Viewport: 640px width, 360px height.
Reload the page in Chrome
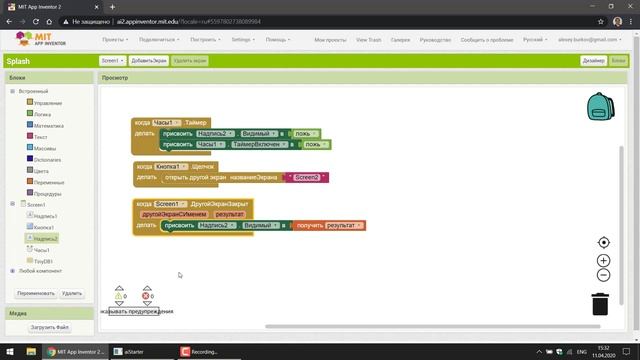pyautogui.click(x=36, y=22)
